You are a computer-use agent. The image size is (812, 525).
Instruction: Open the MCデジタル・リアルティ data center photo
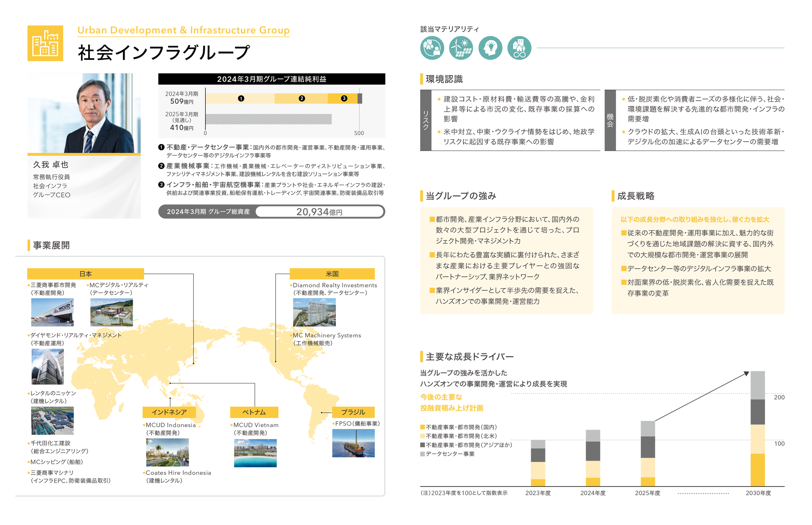(x=111, y=312)
